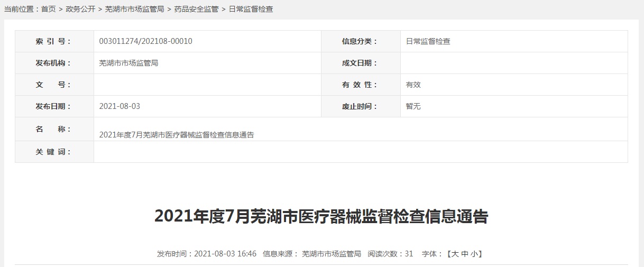Click the 信息分类 value 日常监督检查
Image resolution: width=644 pixels, height=267 pixels.
pyautogui.click(x=428, y=41)
